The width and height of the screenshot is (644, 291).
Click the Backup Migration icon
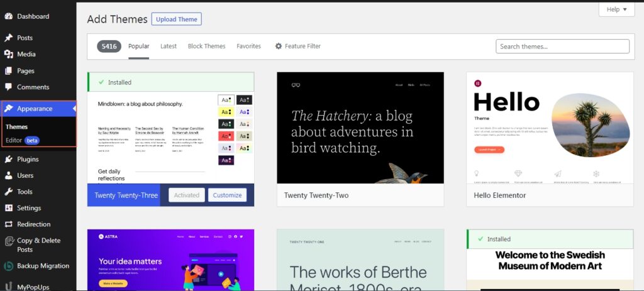9,266
